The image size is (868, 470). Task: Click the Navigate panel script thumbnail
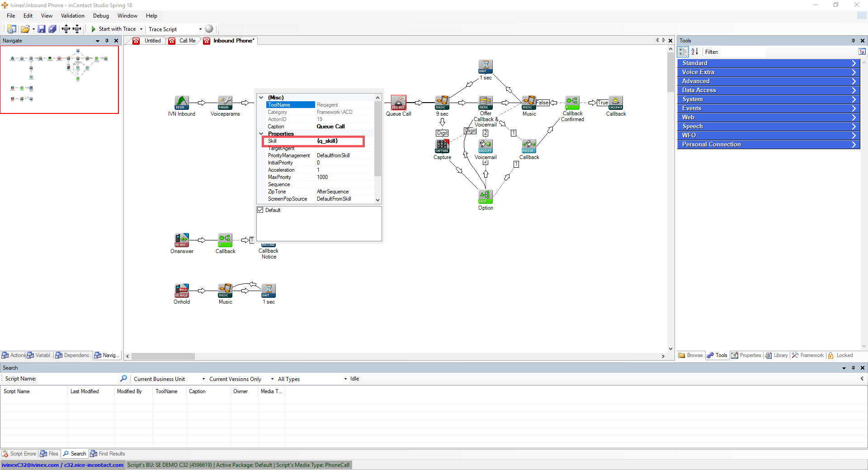tap(59, 80)
